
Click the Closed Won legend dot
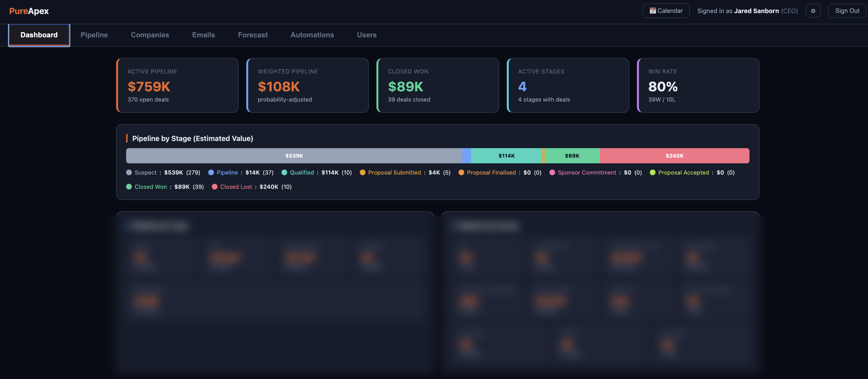coord(129,187)
